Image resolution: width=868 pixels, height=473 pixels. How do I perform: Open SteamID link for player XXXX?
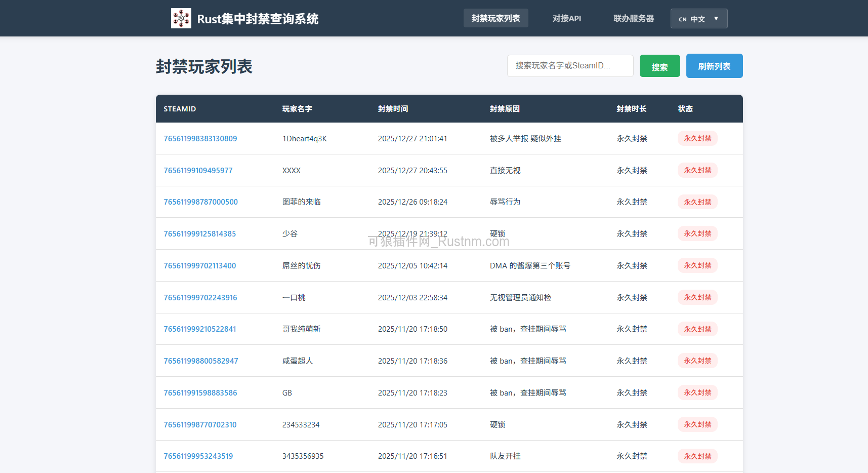click(x=198, y=170)
